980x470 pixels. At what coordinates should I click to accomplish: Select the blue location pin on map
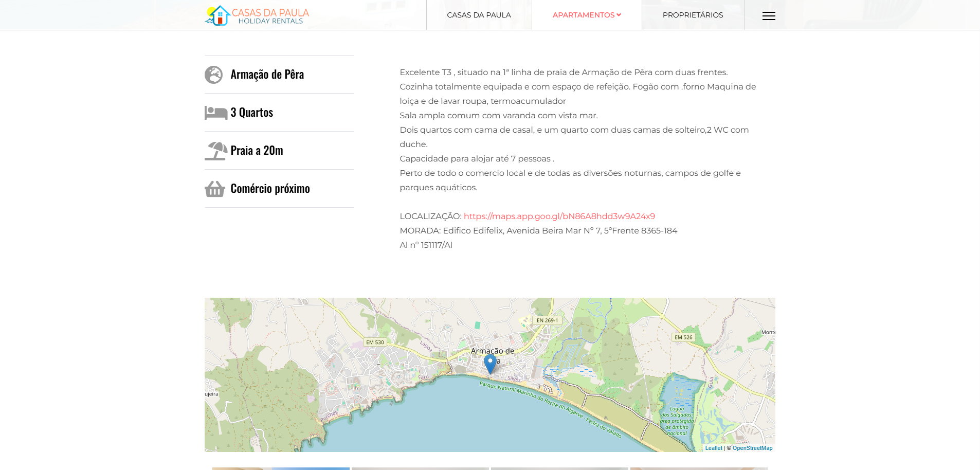coord(490,363)
